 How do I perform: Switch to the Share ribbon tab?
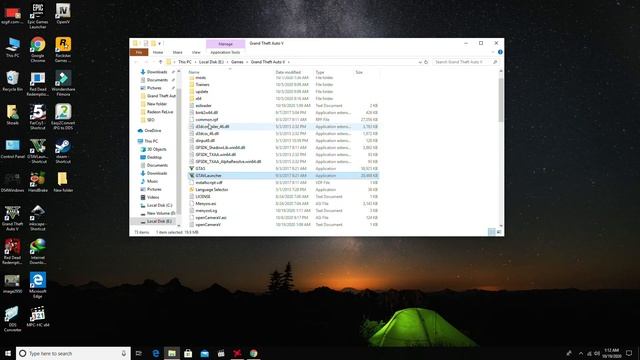point(178,52)
